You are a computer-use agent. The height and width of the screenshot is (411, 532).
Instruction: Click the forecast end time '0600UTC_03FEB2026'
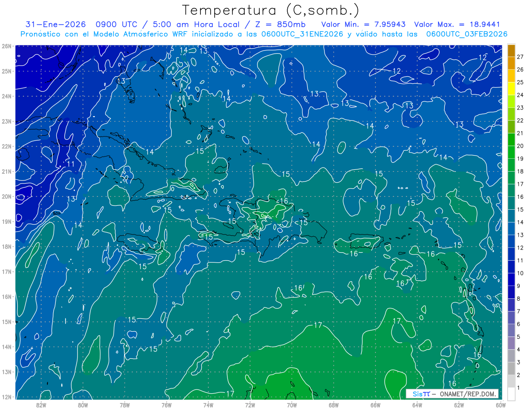click(x=467, y=34)
